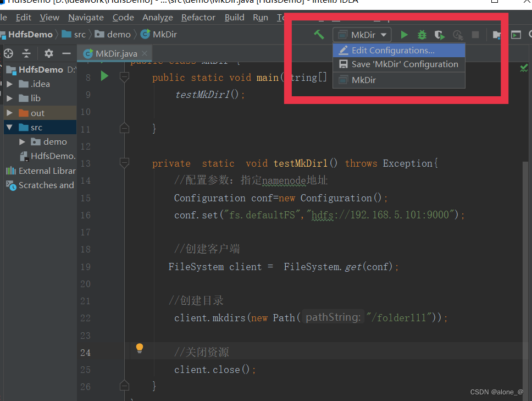Fold testMkDir1 method at line 13

click(x=124, y=163)
